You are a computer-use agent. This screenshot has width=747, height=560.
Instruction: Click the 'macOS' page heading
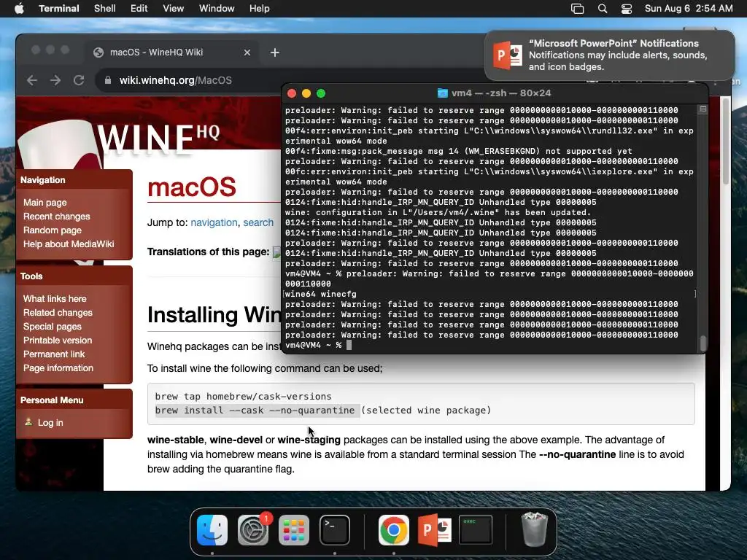pos(192,187)
